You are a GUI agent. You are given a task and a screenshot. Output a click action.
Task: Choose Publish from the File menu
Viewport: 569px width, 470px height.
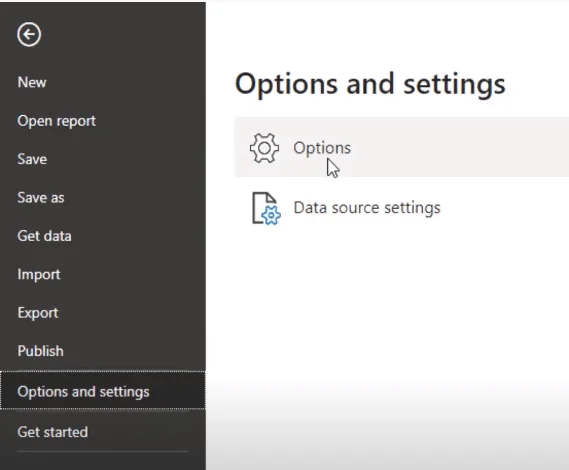pyautogui.click(x=41, y=351)
